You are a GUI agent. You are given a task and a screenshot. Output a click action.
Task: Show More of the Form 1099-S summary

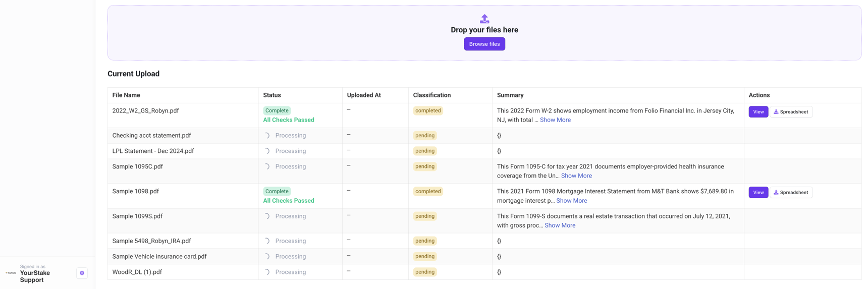point(560,225)
